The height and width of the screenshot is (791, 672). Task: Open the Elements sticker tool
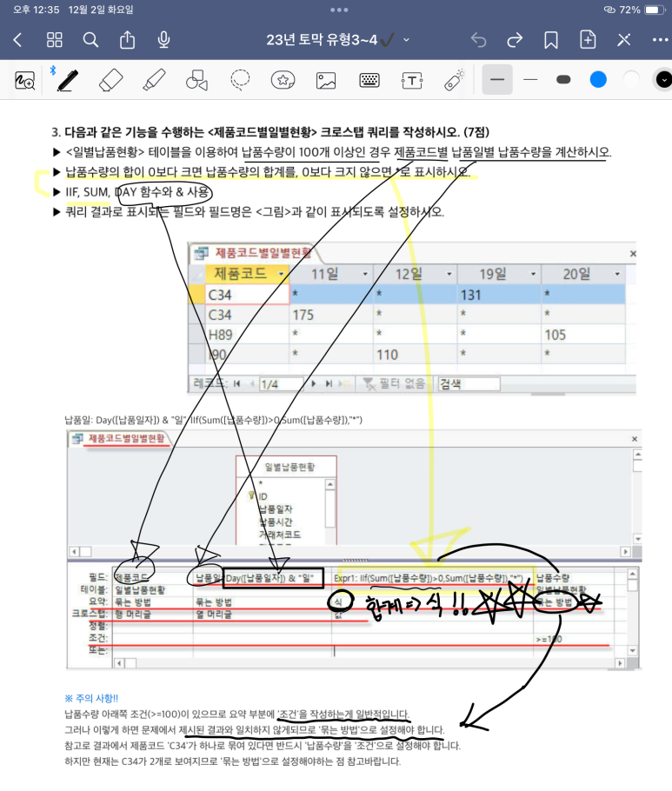point(283,80)
